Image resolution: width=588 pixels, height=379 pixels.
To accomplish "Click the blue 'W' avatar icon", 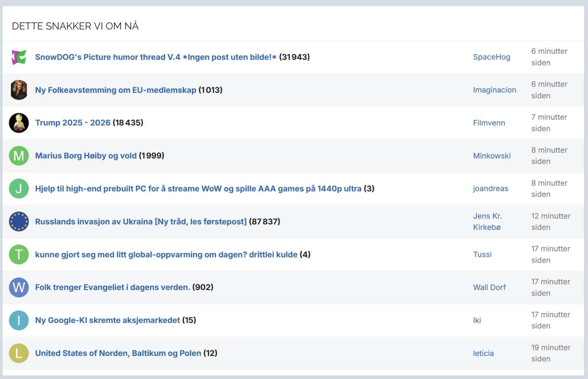I will tap(19, 287).
